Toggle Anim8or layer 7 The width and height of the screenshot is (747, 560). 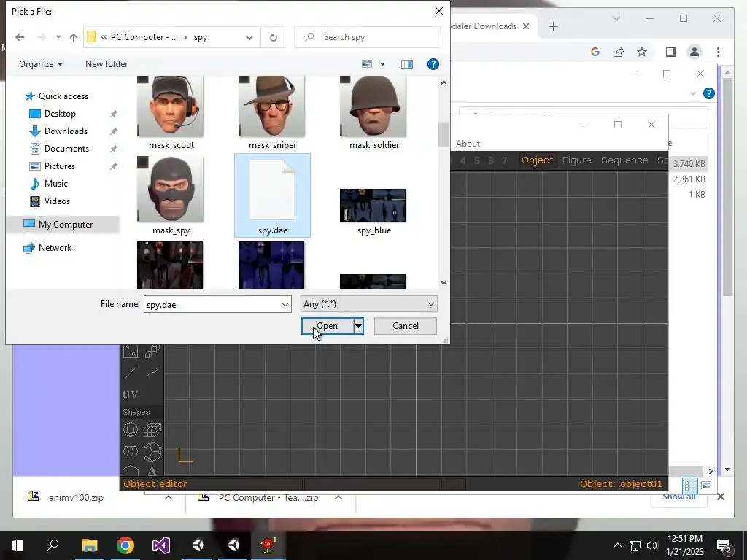click(505, 160)
